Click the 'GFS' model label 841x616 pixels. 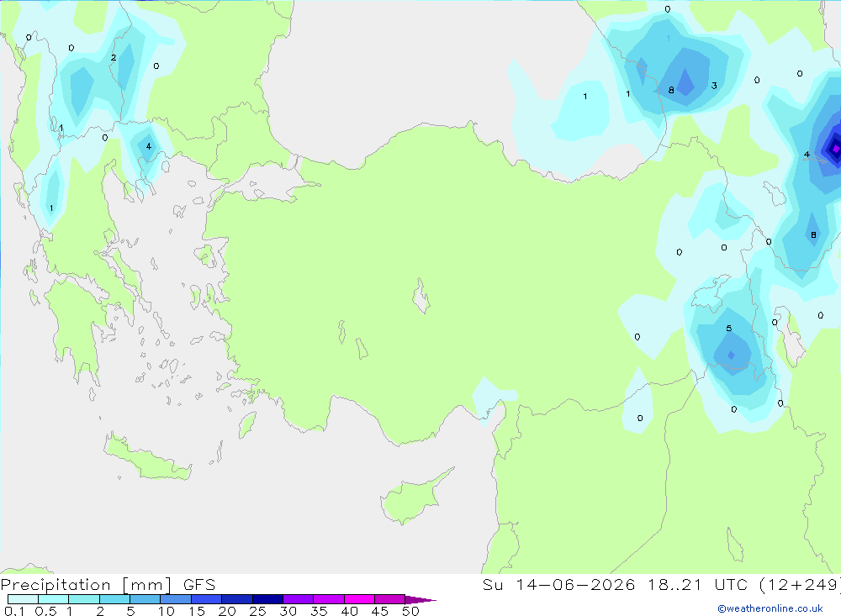pos(199,585)
